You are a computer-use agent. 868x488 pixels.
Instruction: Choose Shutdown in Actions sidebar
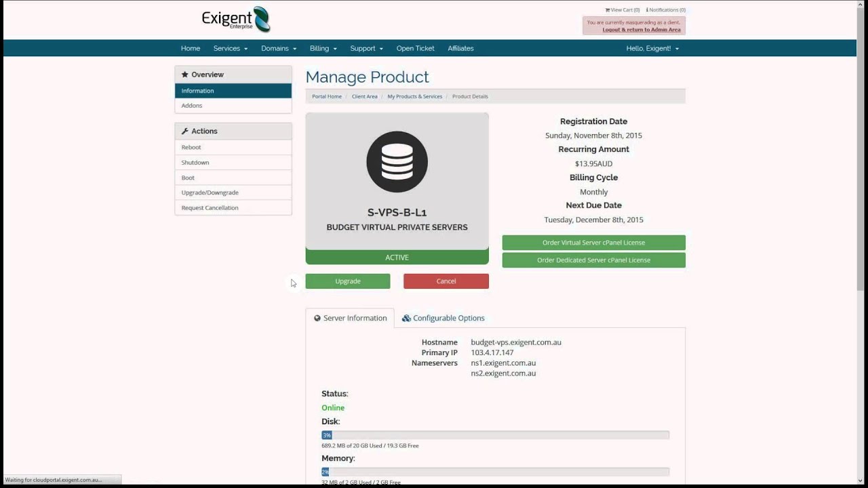pyautogui.click(x=233, y=163)
